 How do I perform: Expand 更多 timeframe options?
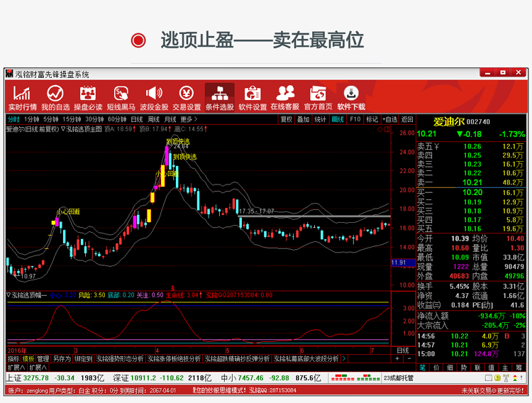click(189, 119)
